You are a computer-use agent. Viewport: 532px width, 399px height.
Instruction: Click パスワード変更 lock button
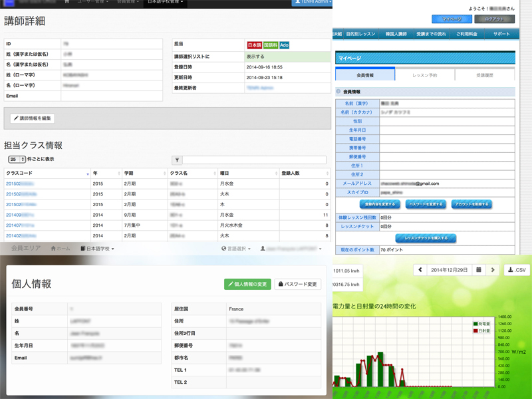pos(297,284)
